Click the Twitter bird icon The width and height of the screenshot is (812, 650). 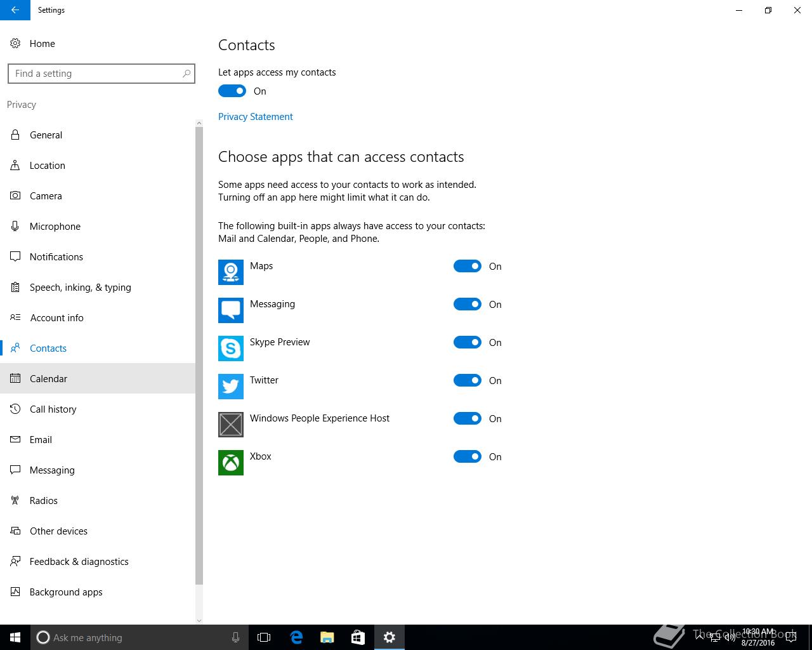231,387
